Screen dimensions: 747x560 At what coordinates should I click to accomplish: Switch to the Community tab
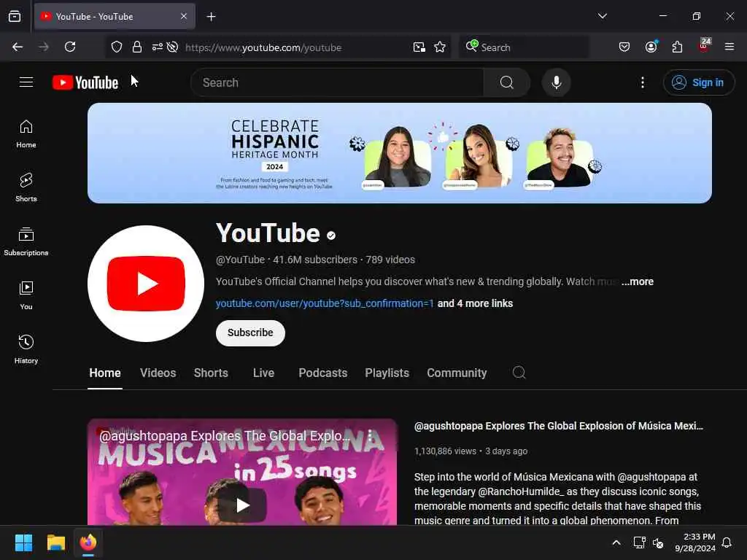[457, 373]
